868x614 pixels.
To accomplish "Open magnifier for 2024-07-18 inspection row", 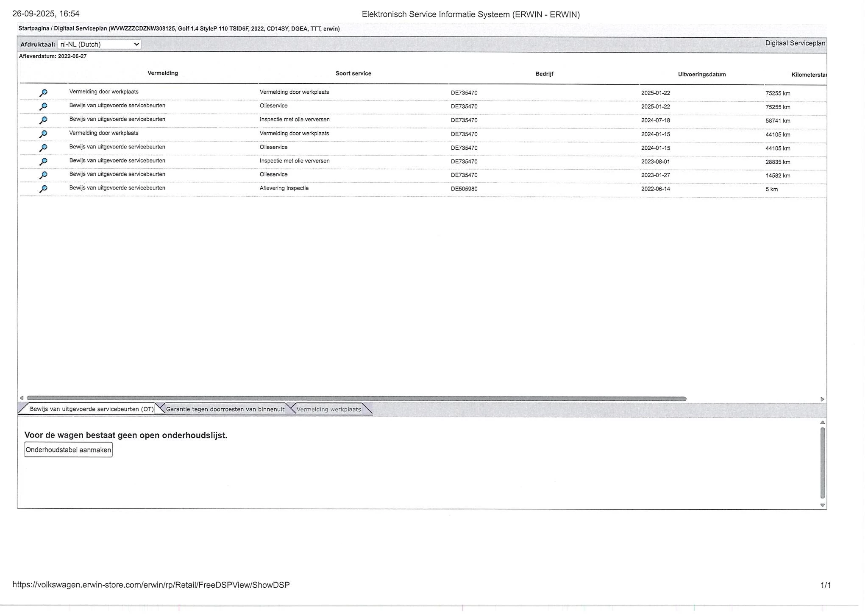I will [x=43, y=120].
